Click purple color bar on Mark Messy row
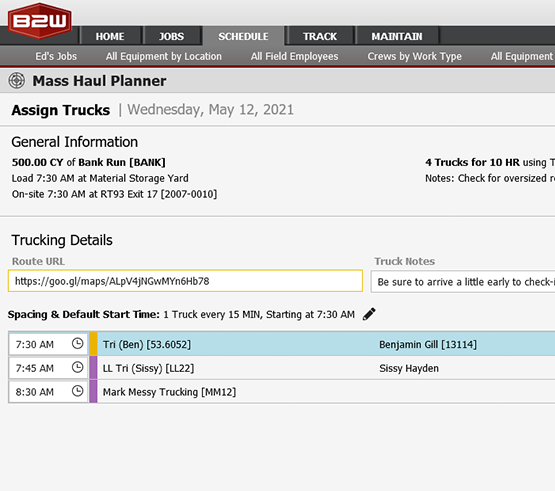The height and width of the screenshot is (491, 555). point(93,392)
